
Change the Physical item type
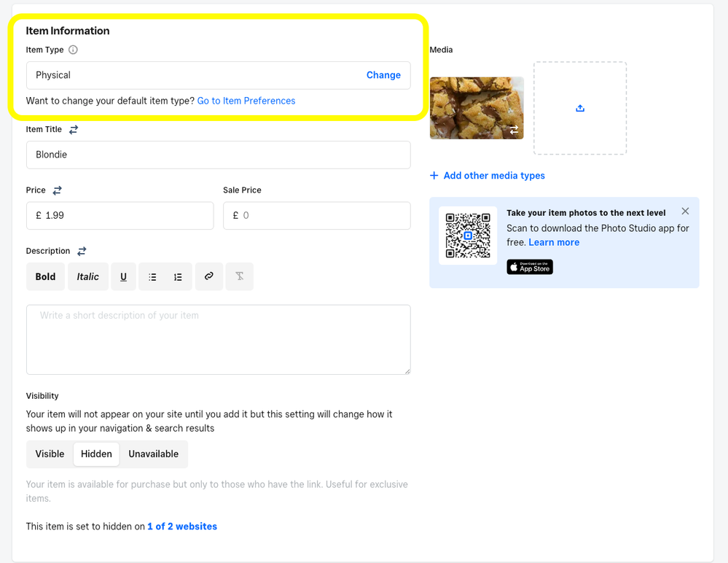(x=383, y=75)
